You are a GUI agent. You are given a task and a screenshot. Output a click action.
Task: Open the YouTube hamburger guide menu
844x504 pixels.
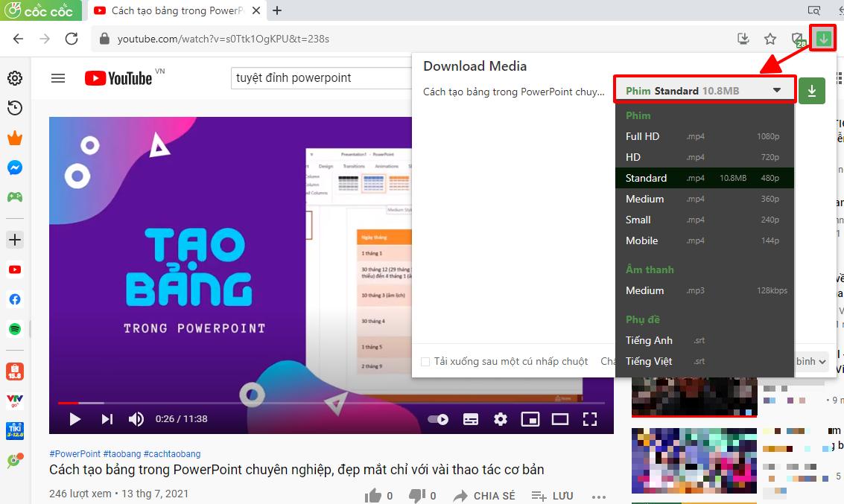[58, 78]
